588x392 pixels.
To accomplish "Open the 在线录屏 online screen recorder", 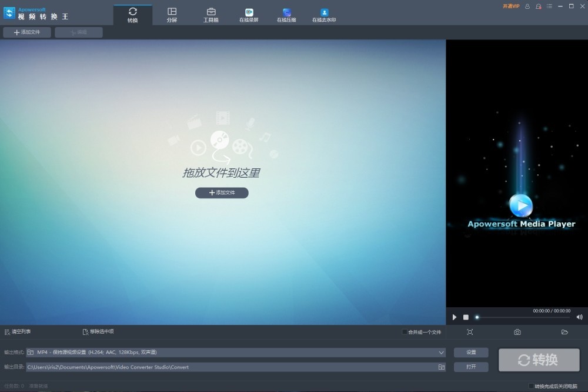I will point(249,15).
